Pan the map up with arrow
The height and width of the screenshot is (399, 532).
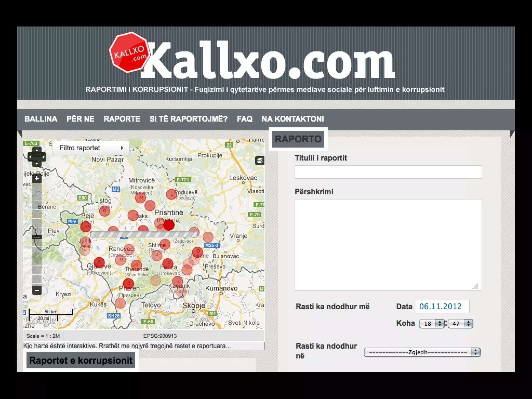click(x=37, y=150)
